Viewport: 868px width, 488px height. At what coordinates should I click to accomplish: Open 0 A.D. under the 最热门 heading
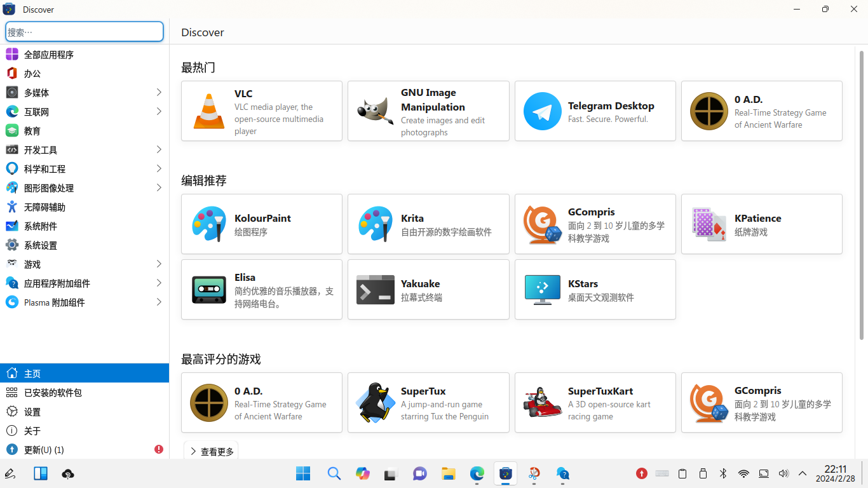[x=762, y=111]
